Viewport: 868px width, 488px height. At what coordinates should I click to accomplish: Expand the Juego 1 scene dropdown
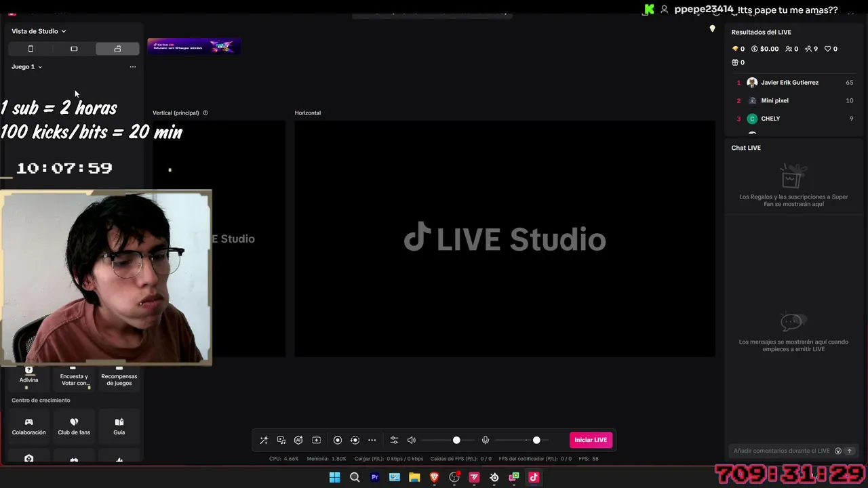tap(27, 66)
